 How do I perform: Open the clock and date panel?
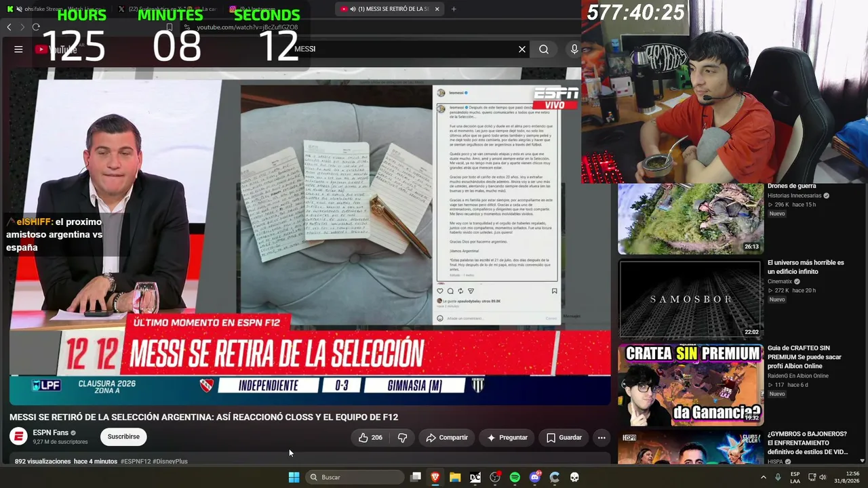click(847, 477)
